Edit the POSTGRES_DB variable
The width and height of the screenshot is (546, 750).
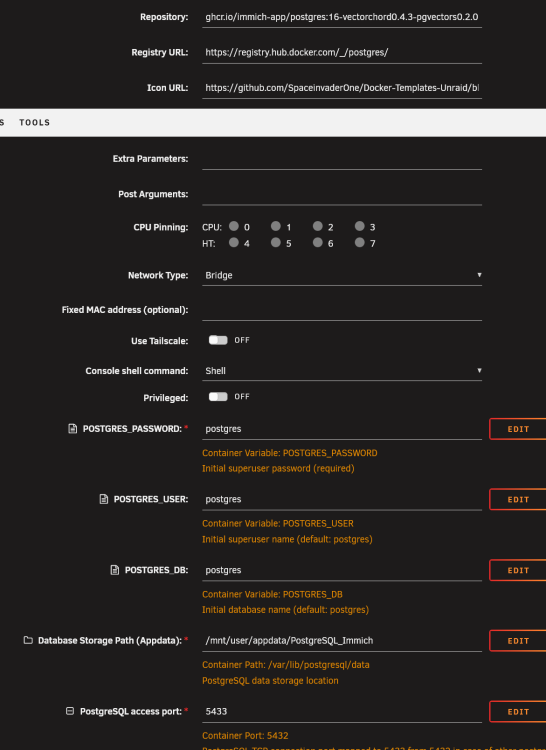[x=518, y=570]
